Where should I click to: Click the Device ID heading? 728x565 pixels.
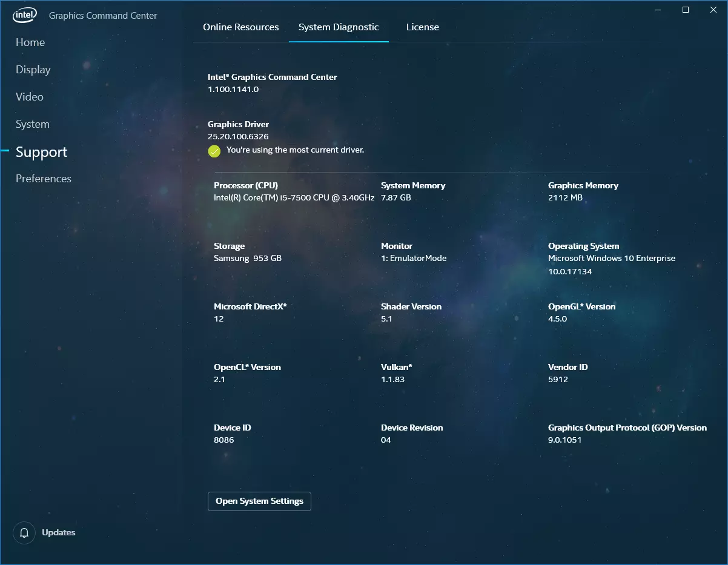tap(233, 428)
